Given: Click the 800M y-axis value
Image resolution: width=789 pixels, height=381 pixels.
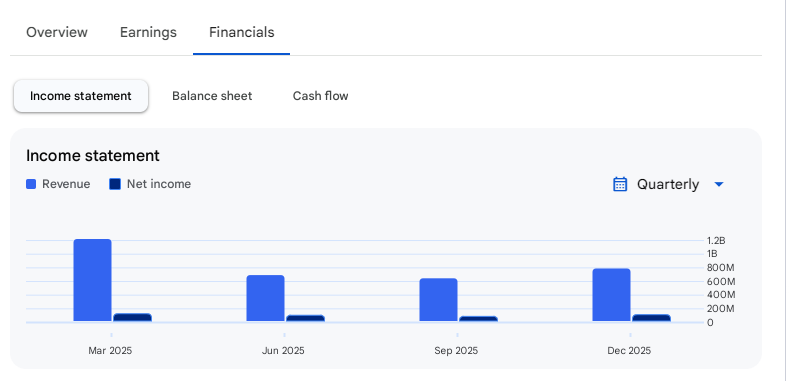Looking at the screenshot, I should [721, 267].
